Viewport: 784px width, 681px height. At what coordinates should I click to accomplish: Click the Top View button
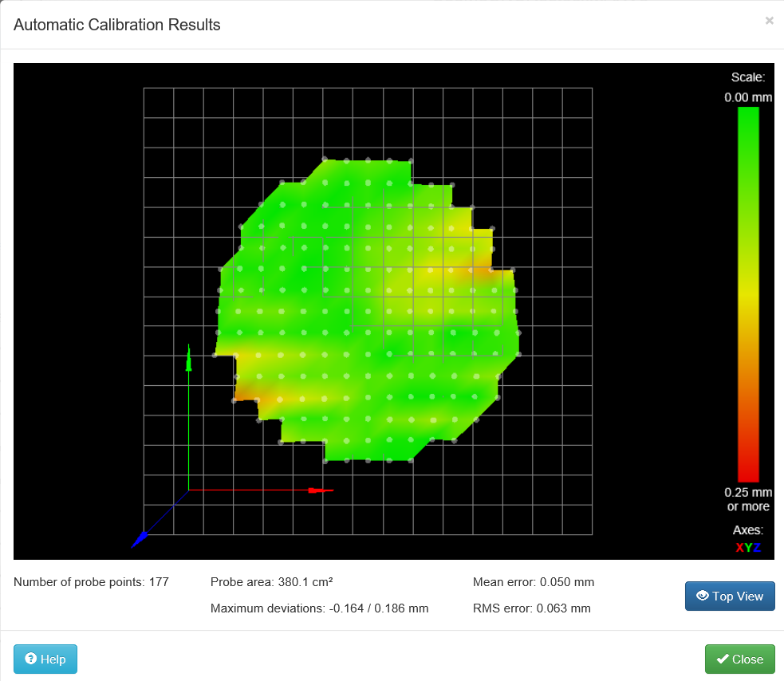[729, 596]
